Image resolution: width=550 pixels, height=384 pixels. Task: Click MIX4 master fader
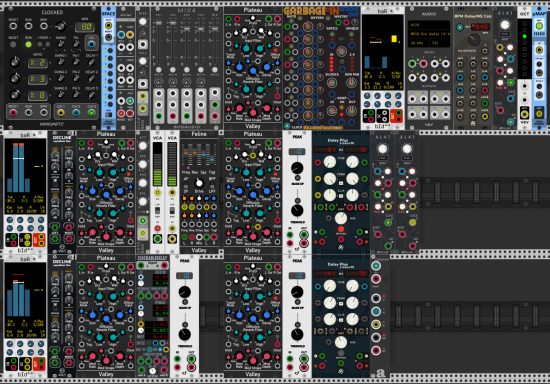pos(215,29)
